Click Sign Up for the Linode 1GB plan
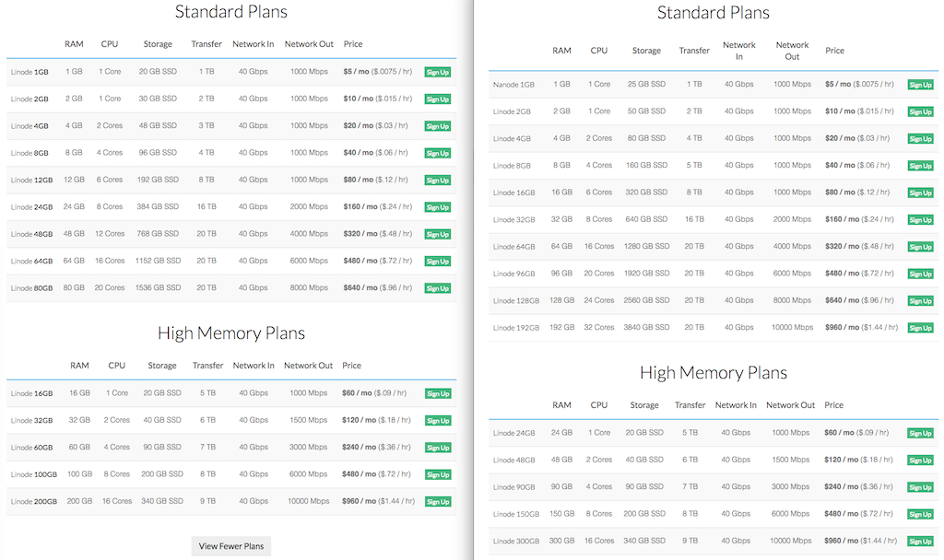 pyautogui.click(x=438, y=72)
